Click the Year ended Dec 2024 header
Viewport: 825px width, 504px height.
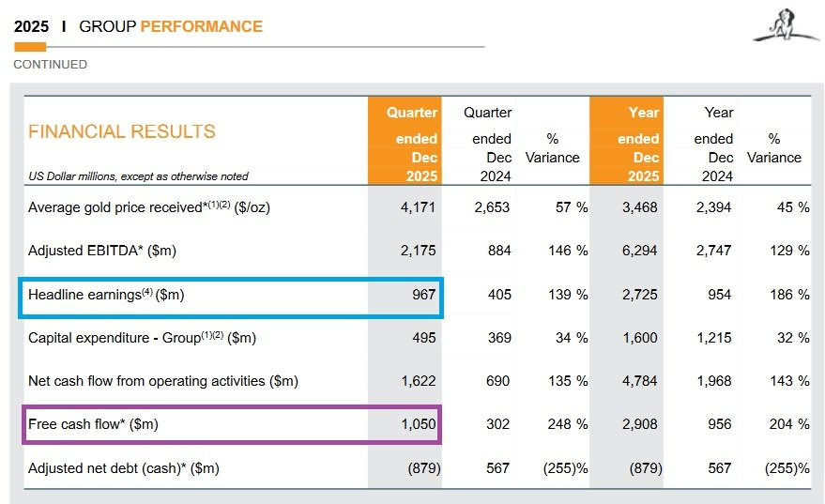click(714, 144)
